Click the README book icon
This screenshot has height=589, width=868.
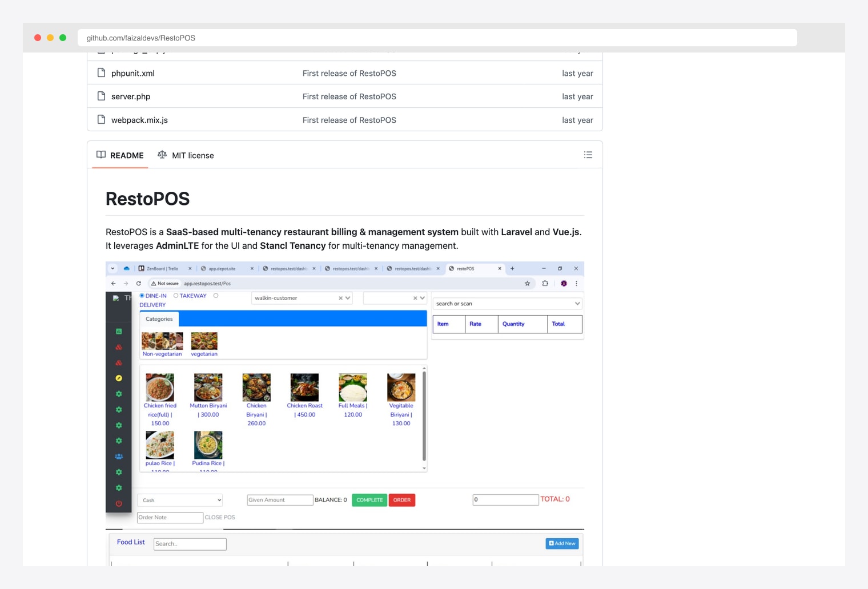coord(101,155)
